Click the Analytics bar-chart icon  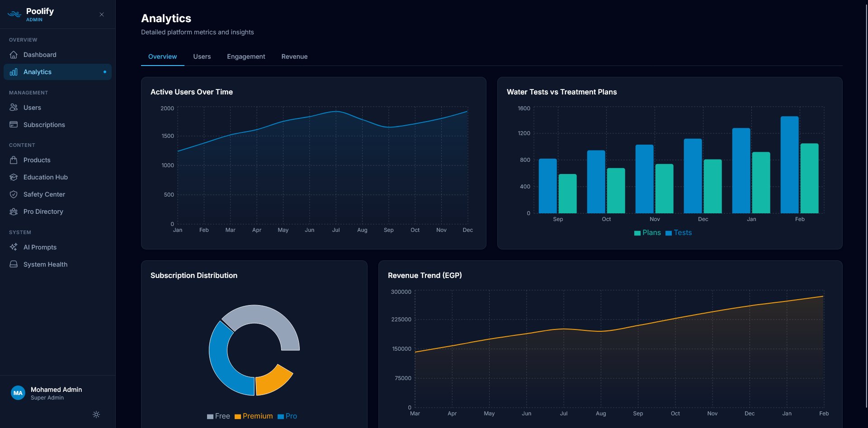click(14, 71)
